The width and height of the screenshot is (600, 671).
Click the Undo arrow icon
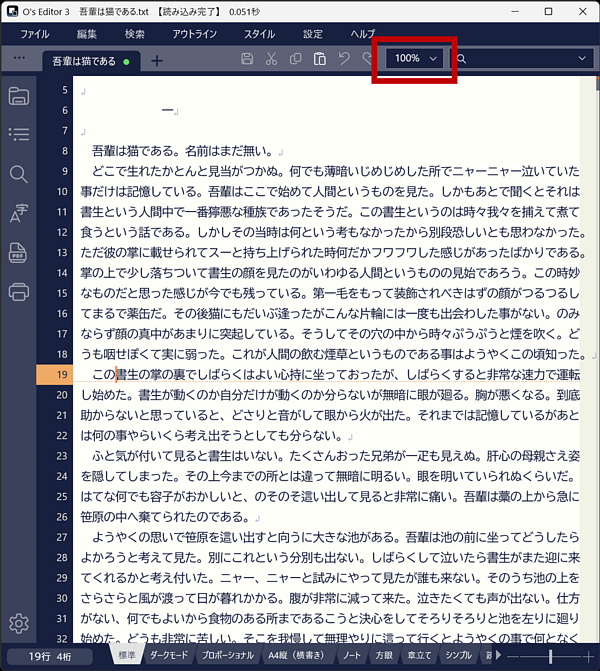tap(344, 59)
